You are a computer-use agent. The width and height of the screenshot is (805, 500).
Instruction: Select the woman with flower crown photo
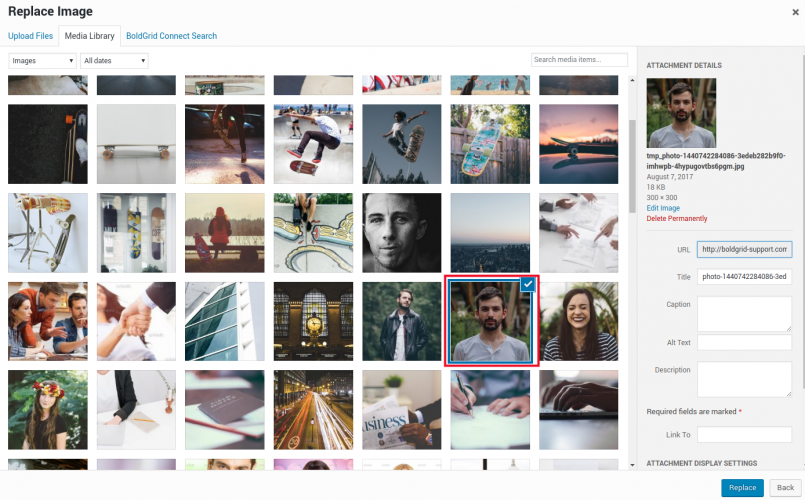point(47,409)
